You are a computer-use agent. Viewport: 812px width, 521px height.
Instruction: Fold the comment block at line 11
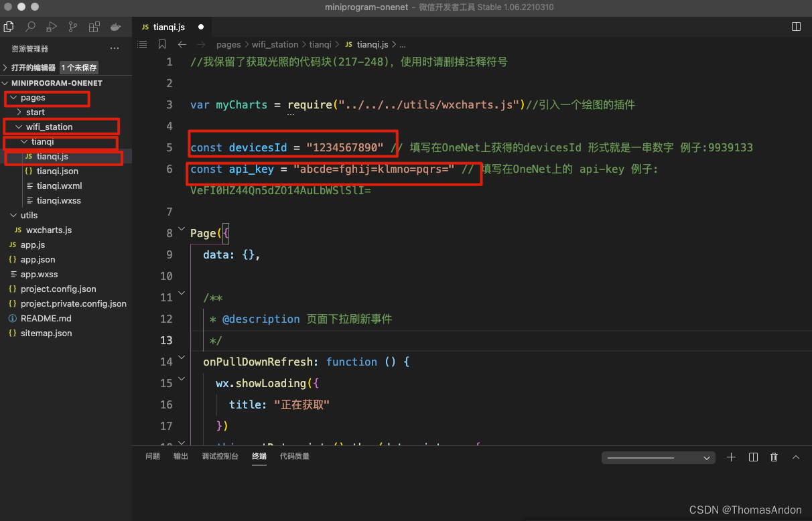pos(182,293)
